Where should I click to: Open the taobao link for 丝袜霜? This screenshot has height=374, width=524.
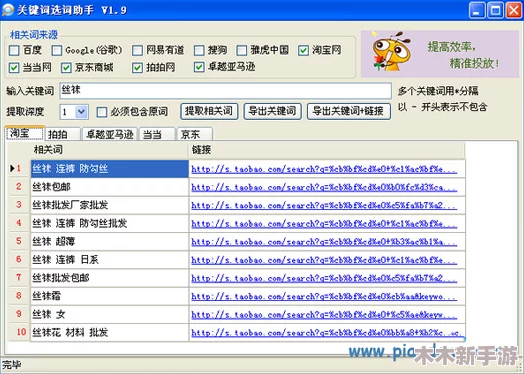click(x=324, y=296)
